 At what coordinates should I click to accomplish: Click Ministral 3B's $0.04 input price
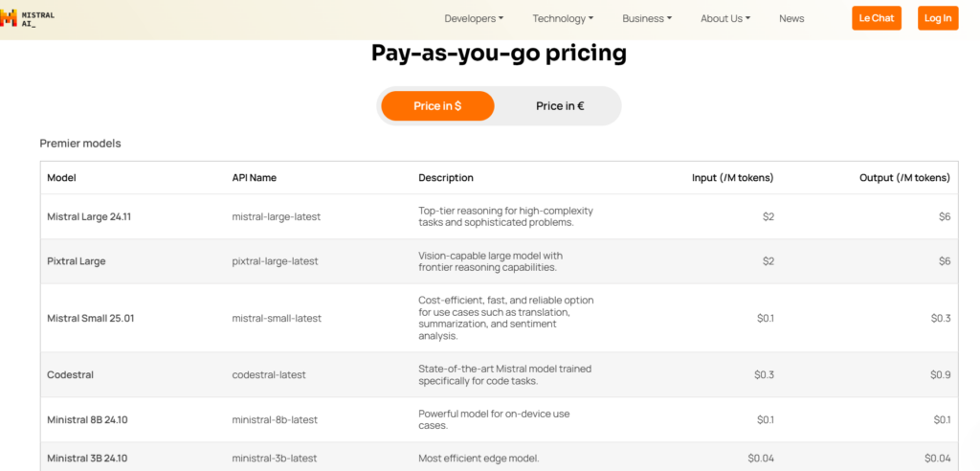point(761,459)
